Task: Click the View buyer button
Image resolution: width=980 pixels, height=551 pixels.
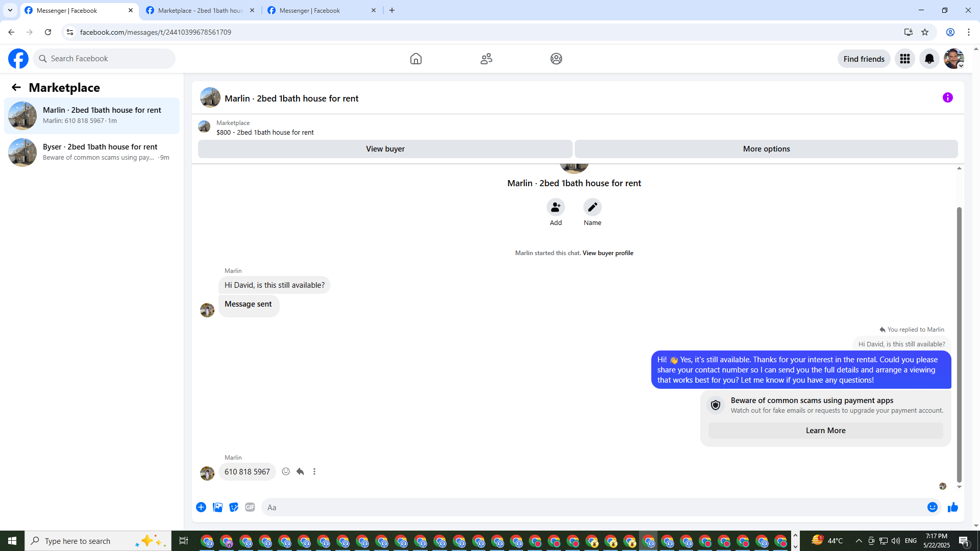Action: (x=385, y=149)
